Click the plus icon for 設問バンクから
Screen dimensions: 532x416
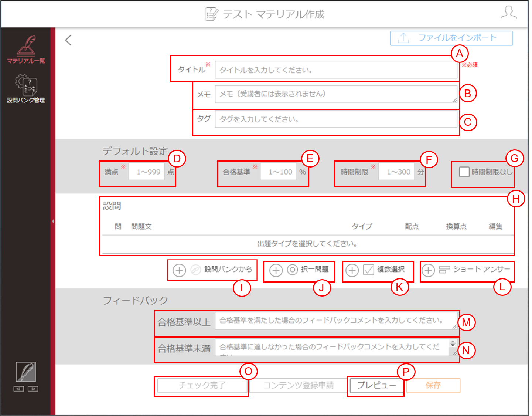point(179,270)
